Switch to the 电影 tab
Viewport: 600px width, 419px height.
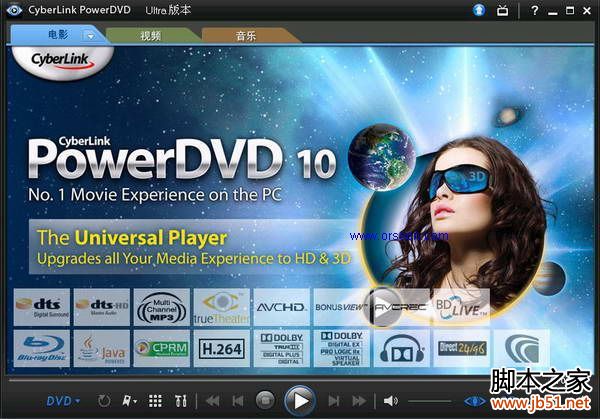coord(57,35)
